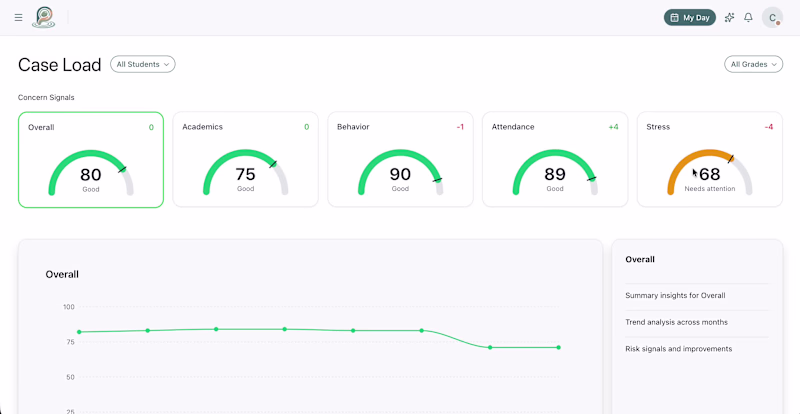Click the Needs attention label under Stress
This screenshot has width=800, height=414.
click(x=710, y=189)
